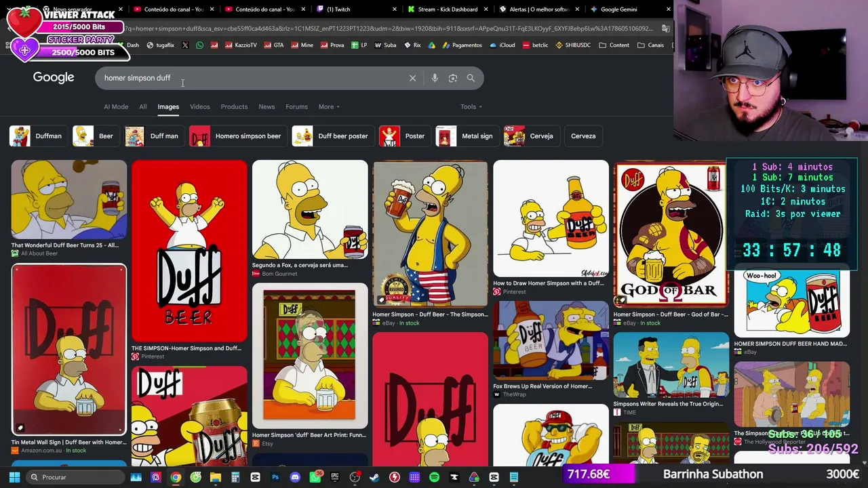Switch to the Stream - Kick Dashboard tab
Image resolution: width=868 pixels, height=488 pixels.
[448, 9]
